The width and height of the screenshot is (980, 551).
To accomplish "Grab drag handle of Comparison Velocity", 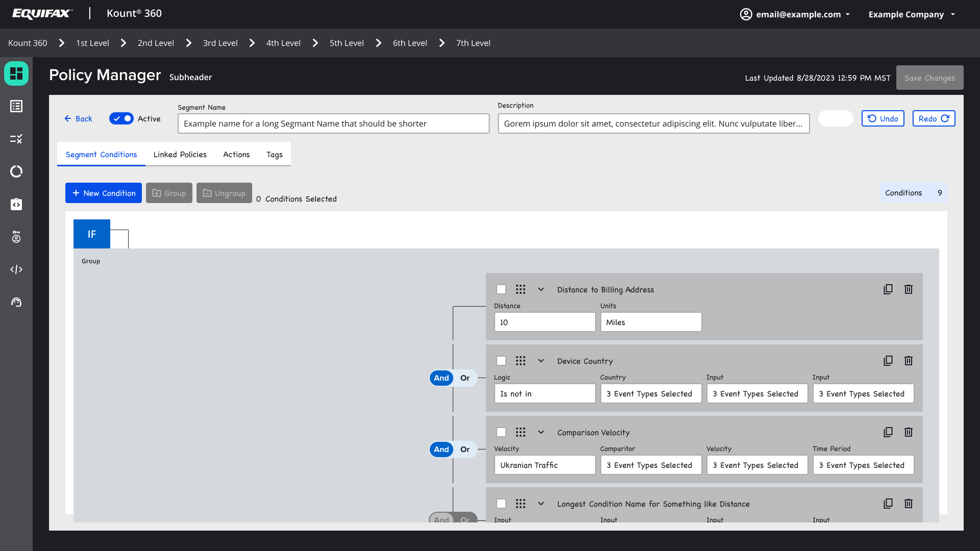I will [521, 432].
